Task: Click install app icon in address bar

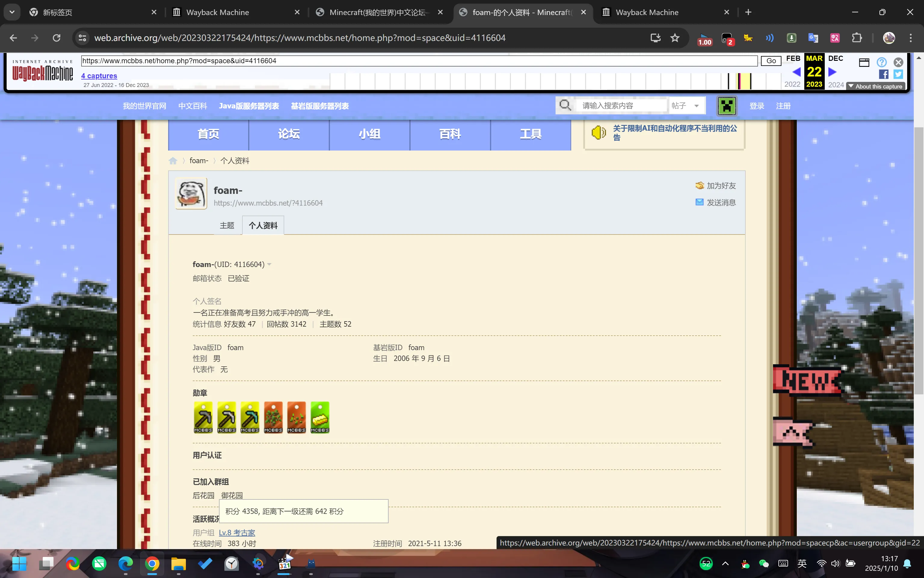Action: coord(655,38)
